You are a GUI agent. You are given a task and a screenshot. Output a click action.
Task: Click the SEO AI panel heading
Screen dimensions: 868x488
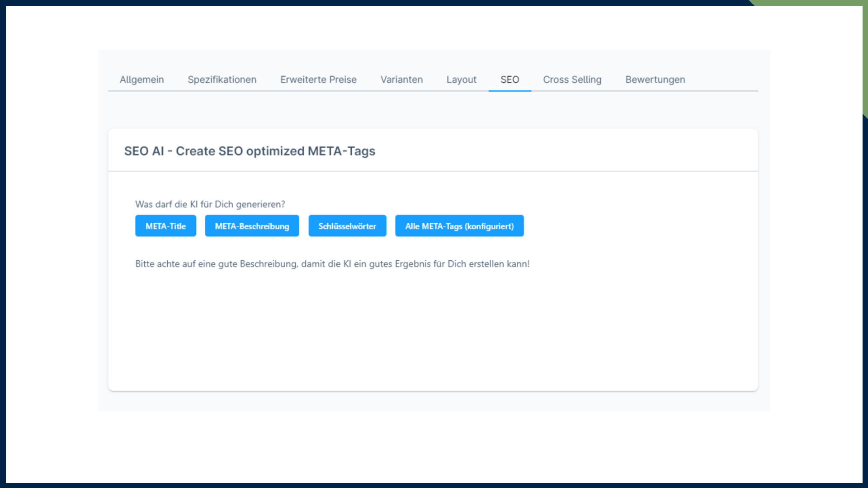coord(250,151)
